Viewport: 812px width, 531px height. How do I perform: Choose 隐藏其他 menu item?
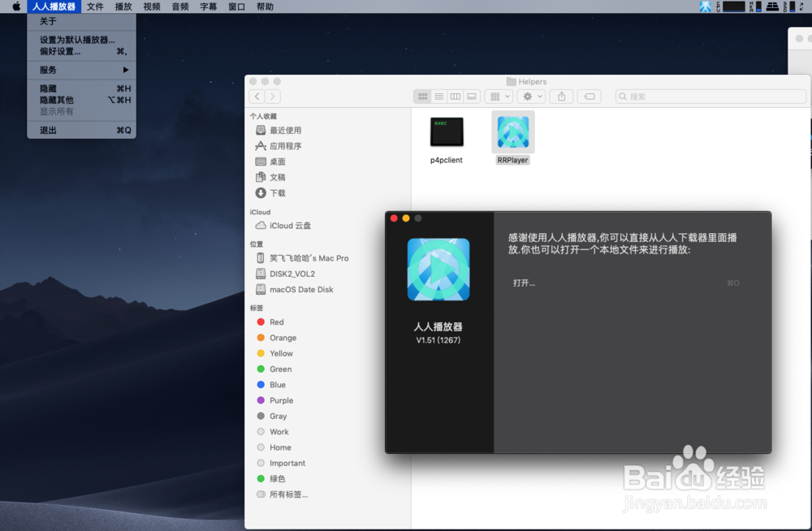(x=82, y=100)
